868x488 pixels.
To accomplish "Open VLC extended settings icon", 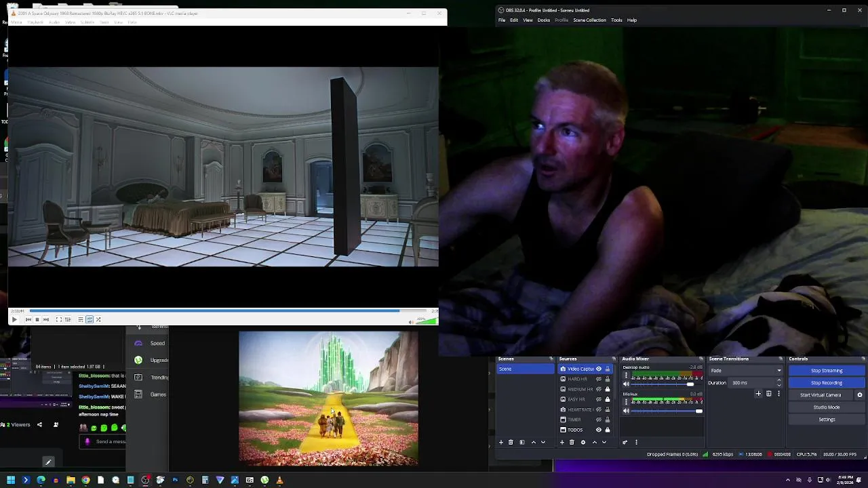I will pos(68,319).
